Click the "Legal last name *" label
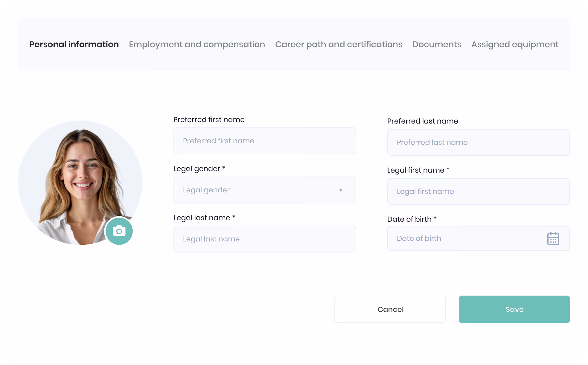The height and width of the screenshot is (365, 588). point(204,218)
